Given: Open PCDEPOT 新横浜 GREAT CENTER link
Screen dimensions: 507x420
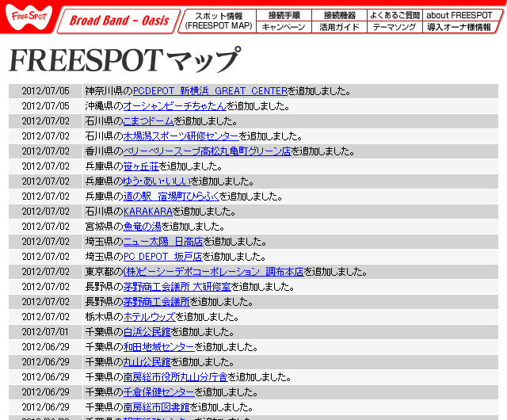Looking at the screenshot, I should coord(210,91).
